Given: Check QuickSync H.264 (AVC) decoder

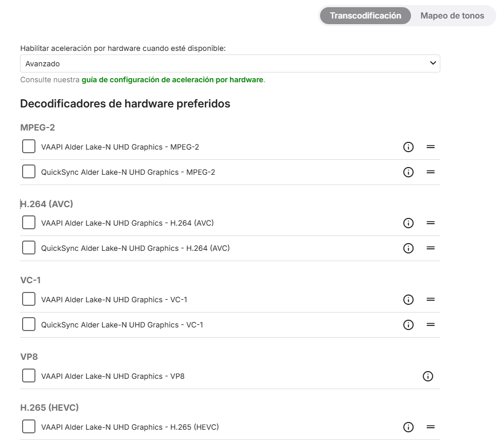Looking at the screenshot, I should click(29, 248).
